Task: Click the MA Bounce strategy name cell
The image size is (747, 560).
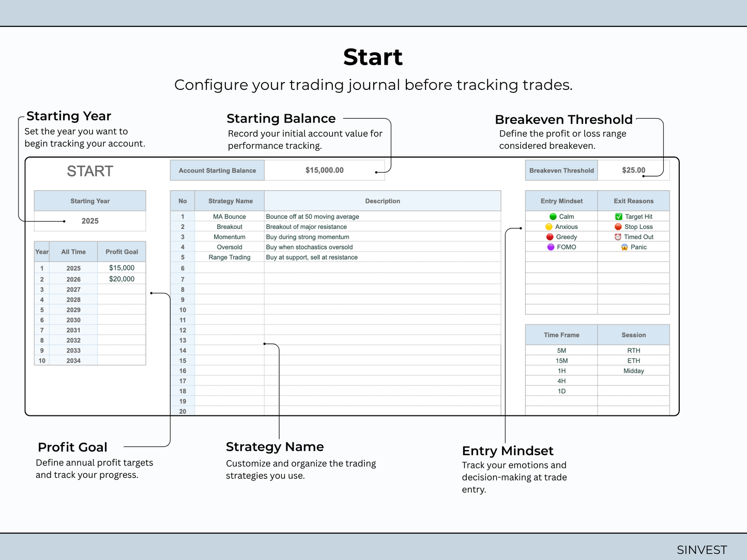Action: pos(230,216)
